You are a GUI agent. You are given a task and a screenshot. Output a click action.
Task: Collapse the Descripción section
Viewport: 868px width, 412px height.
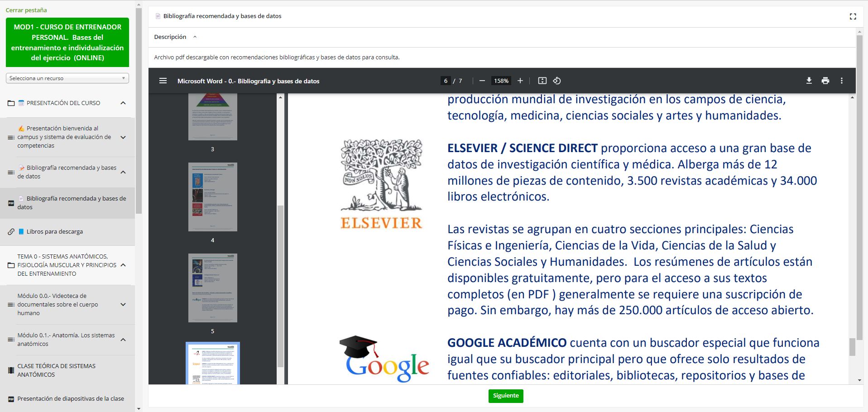[x=195, y=37]
